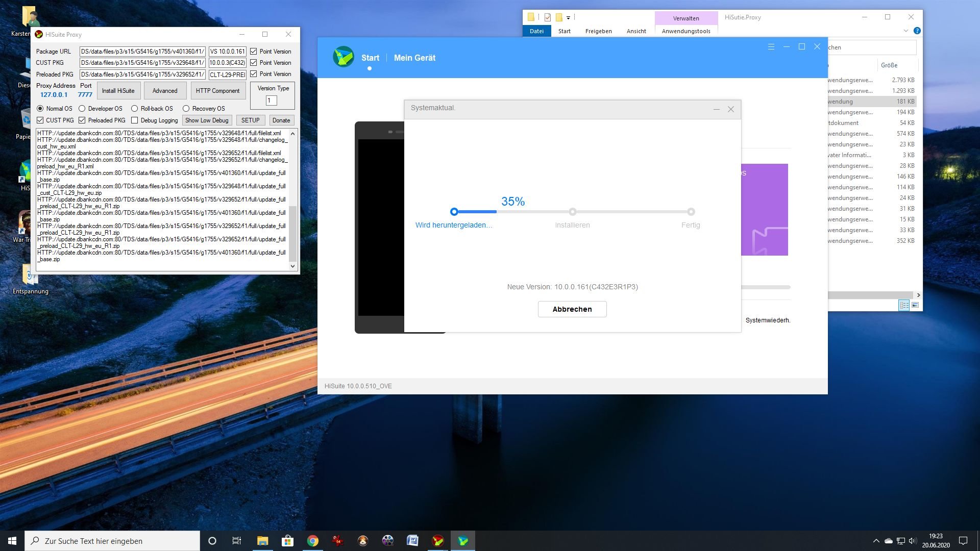Screen dimensions: 980x551
Task: Open Entspannung desktop shortcut icon
Action: [x=30, y=278]
